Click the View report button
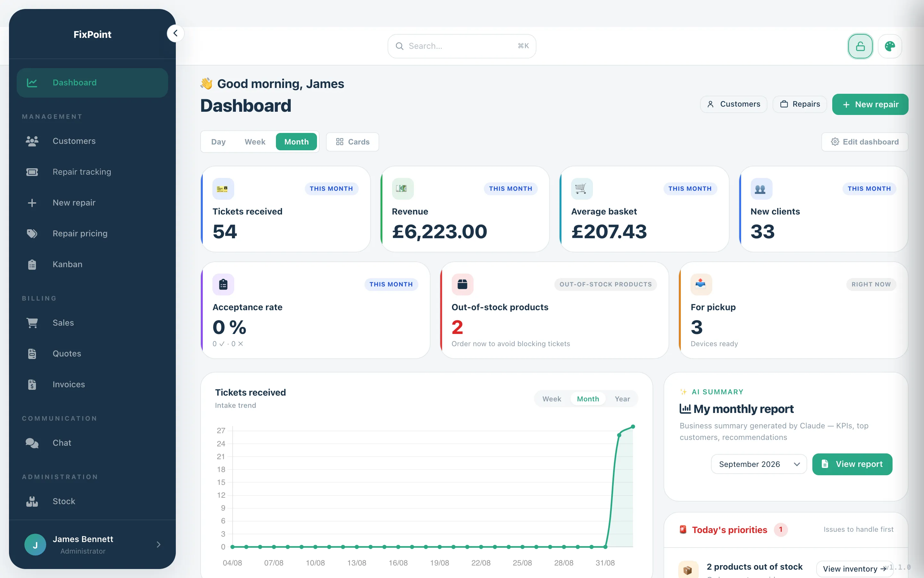 (x=852, y=464)
